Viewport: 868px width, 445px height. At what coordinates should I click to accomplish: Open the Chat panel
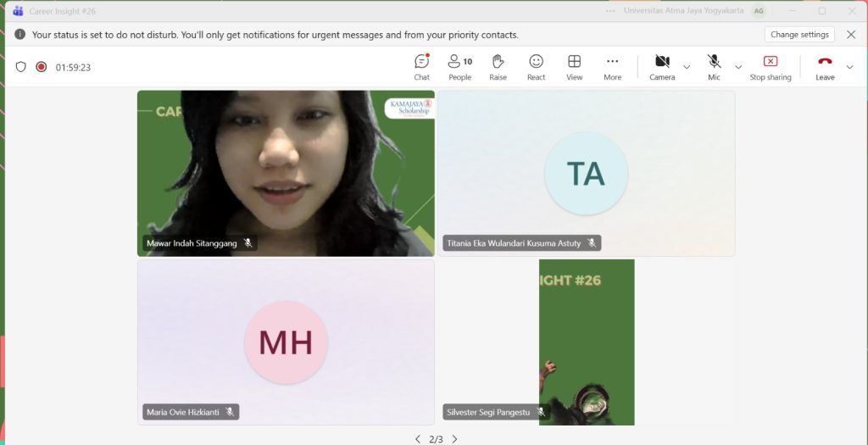point(421,66)
